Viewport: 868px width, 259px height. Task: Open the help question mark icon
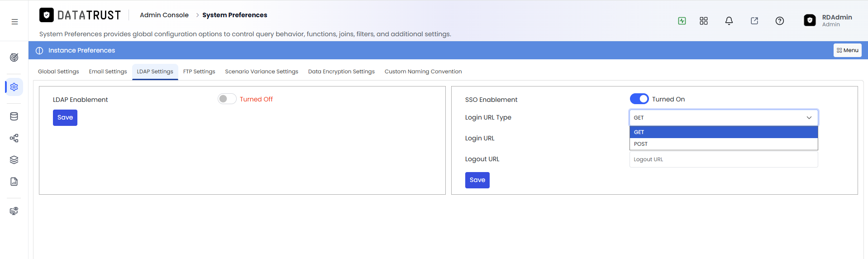(x=780, y=21)
